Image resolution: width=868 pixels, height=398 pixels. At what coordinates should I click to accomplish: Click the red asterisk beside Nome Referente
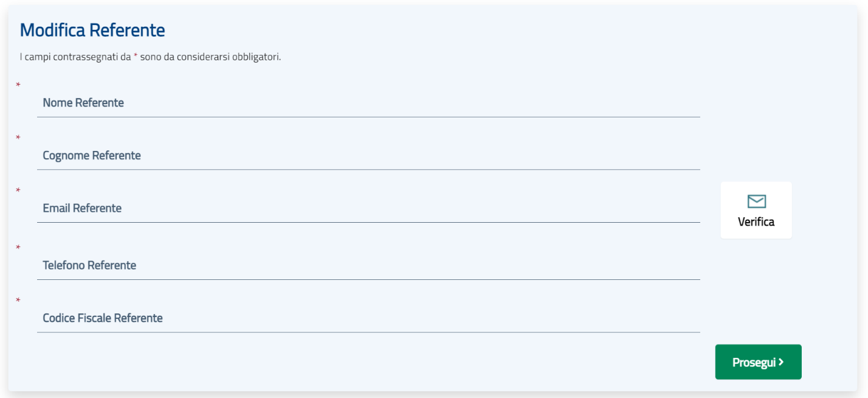[x=18, y=85]
